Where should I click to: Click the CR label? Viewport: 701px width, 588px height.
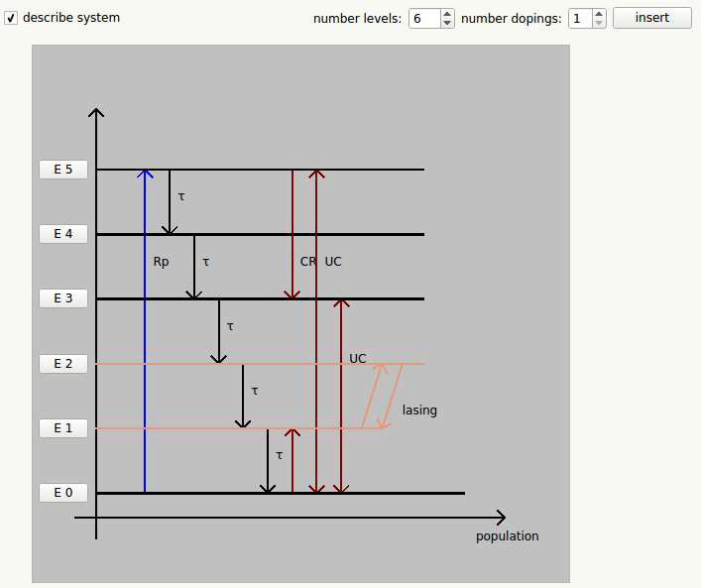pyautogui.click(x=308, y=262)
